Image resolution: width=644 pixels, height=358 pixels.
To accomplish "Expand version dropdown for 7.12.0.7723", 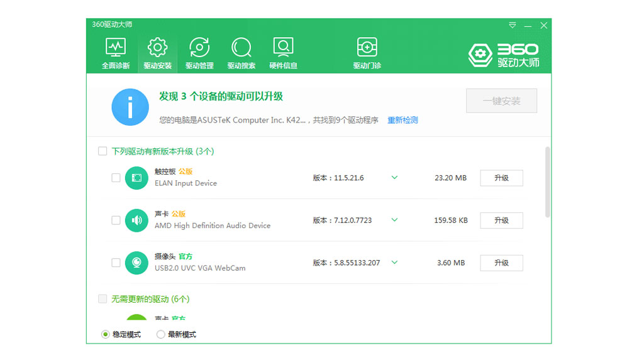I will click(x=394, y=220).
